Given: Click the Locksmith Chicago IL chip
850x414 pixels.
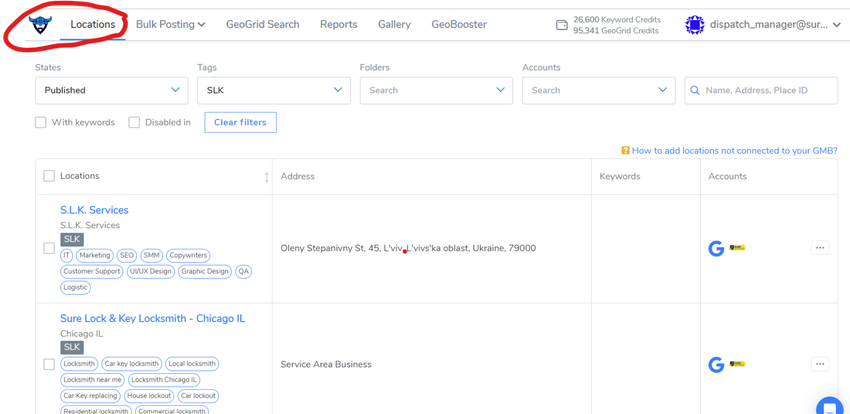Looking at the screenshot, I should [x=164, y=380].
